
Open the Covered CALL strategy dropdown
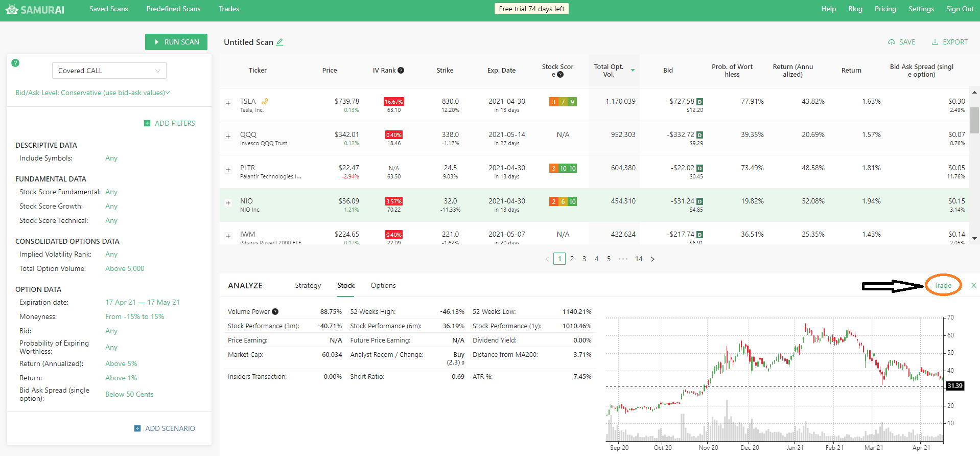109,71
